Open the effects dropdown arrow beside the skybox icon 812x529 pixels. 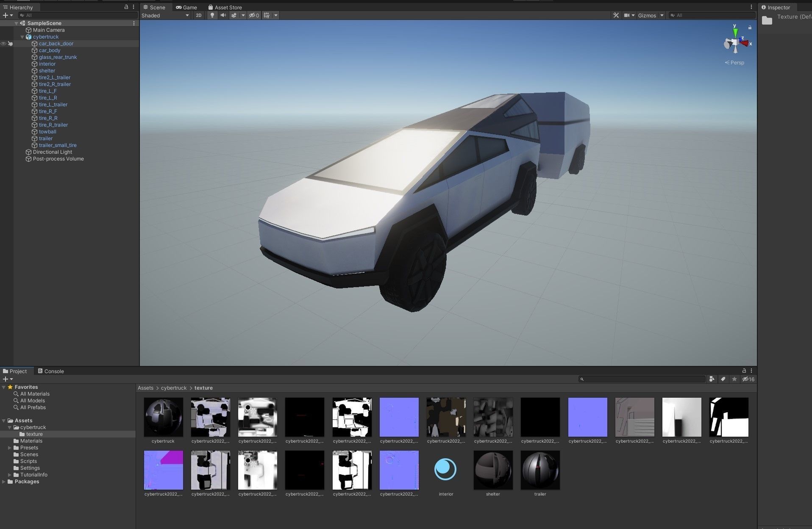tap(243, 15)
